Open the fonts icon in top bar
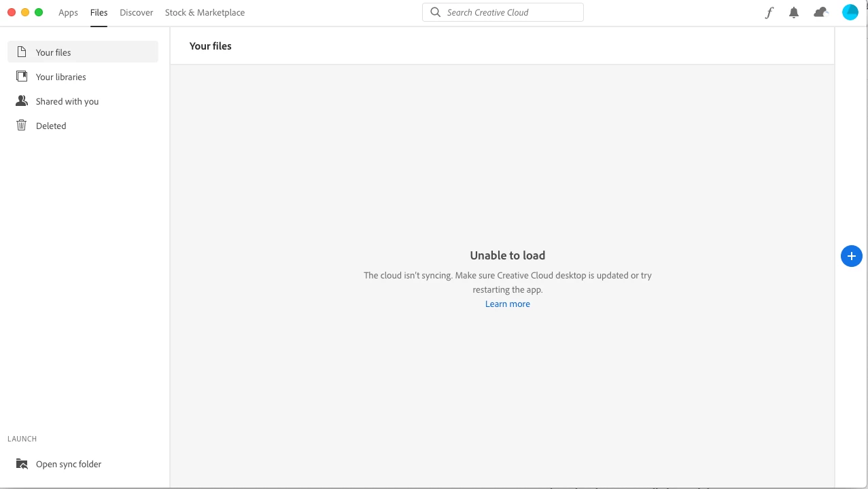 (x=769, y=12)
